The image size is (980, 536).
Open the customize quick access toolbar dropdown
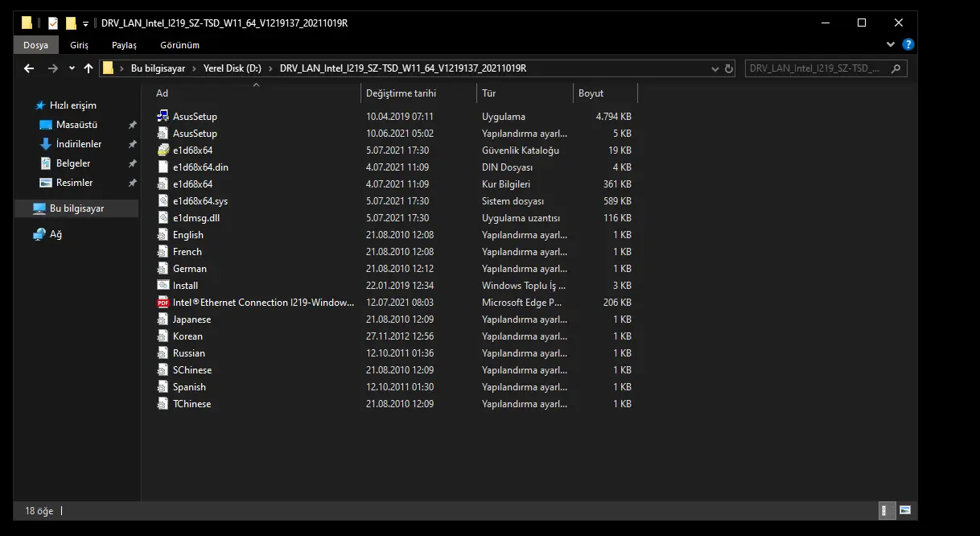point(86,23)
